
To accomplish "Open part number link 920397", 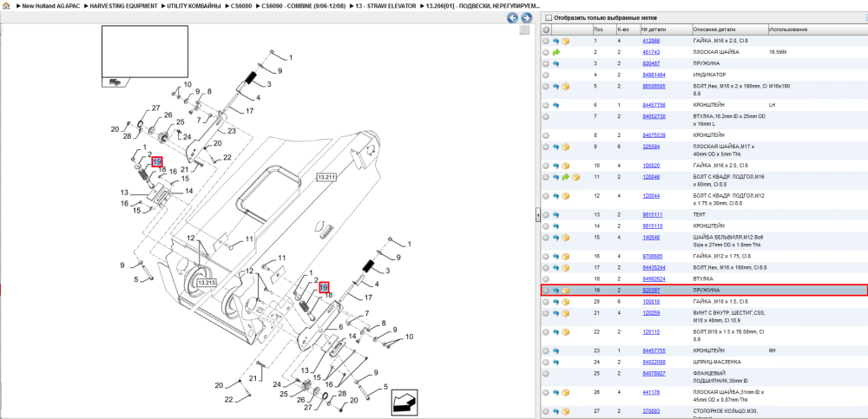I will click(651, 291).
